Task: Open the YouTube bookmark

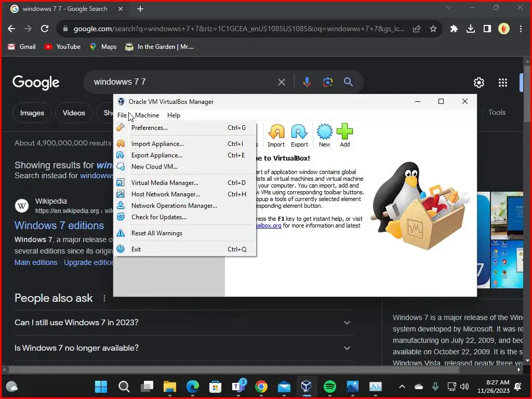Action: pos(63,47)
